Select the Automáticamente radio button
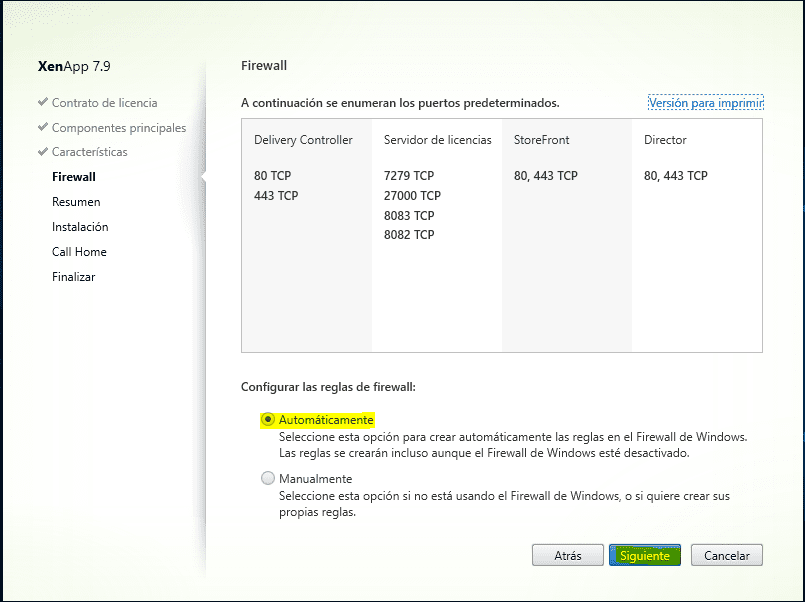The image size is (805, 602). tap(268, 420)
